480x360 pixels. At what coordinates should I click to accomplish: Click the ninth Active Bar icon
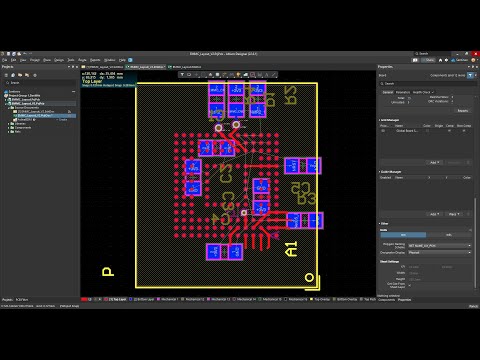[239, 75]
